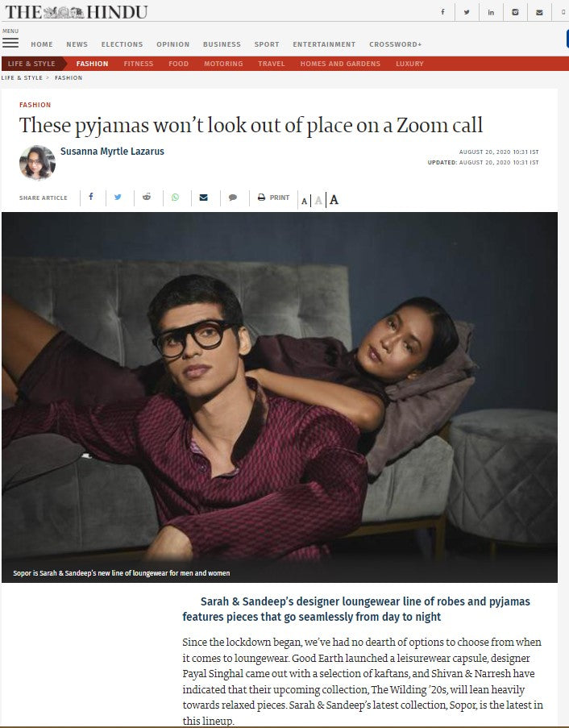
Task: Open the hamburger menu icon
Action: [x=10, y=43]
